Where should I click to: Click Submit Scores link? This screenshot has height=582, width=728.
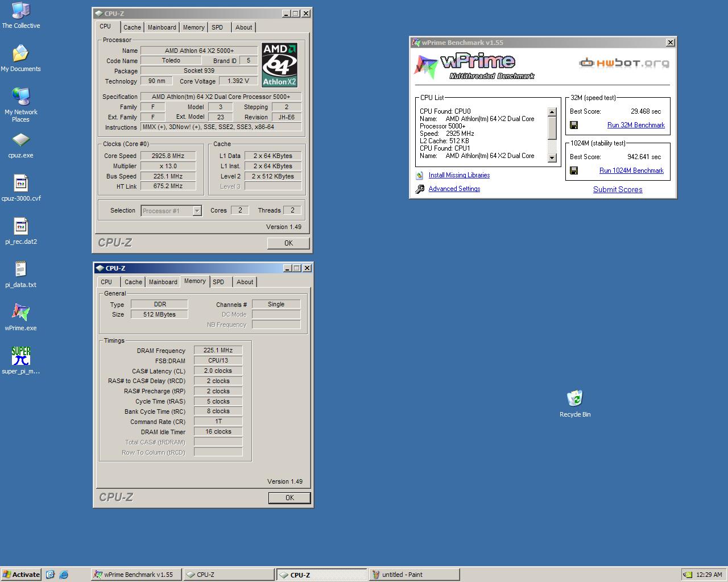618,190
